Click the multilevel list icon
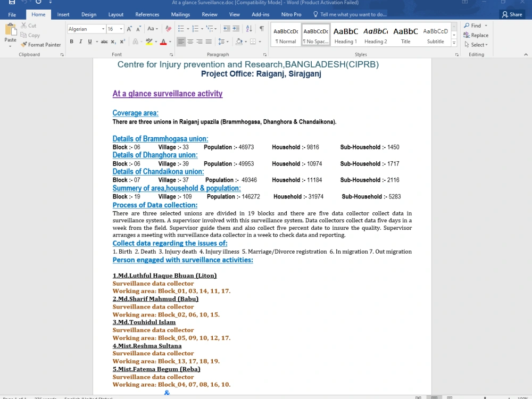The height and width of the screenshot is (399, 532). [210, 29]
